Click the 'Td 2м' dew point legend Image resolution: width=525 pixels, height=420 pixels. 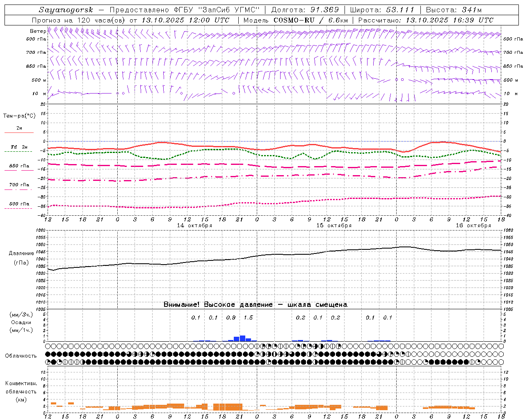(19, 147)
